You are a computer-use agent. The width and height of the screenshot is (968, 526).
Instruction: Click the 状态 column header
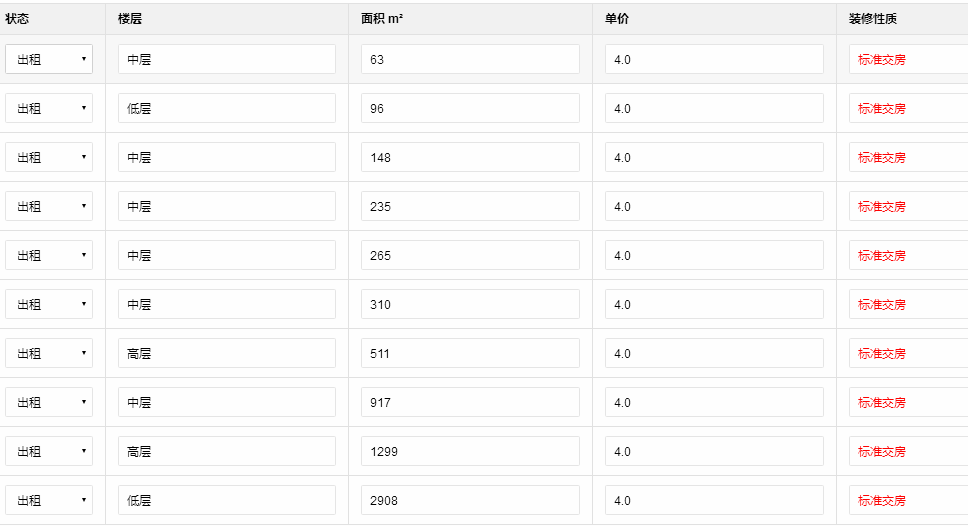coord(17,19)
